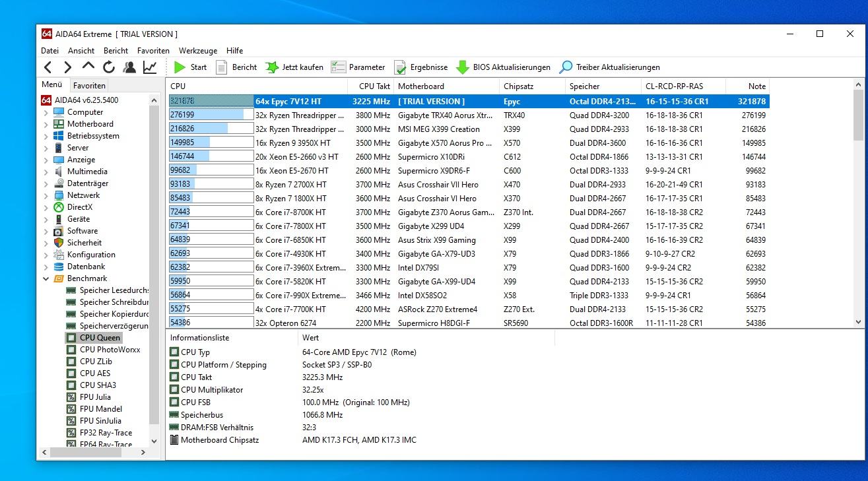Select the 20x Xeon E5-2660 v3 HT row
This screenshot has height=481, width=868.
pyautogui.click(x=469, y=157)
